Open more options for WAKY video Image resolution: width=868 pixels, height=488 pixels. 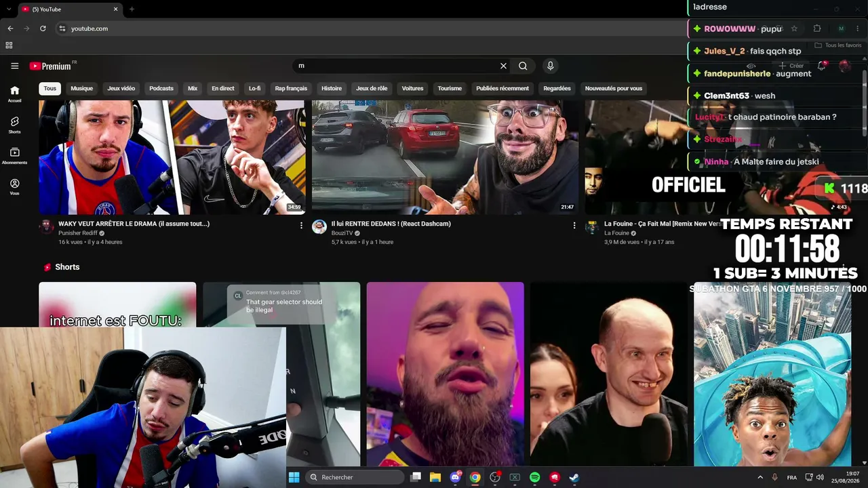coord(301,225)
